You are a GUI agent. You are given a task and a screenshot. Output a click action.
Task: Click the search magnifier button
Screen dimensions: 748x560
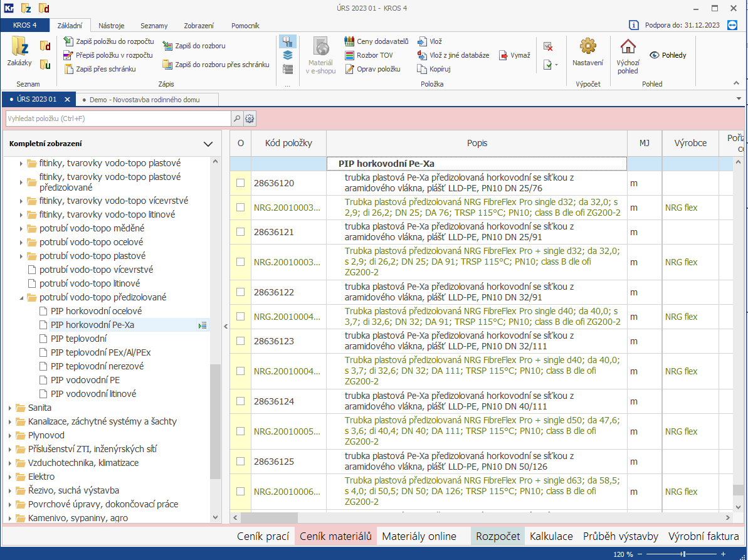(236, 119)
